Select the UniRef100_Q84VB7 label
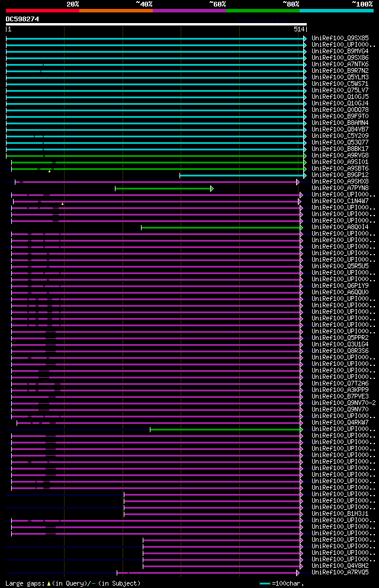This screenshot has height=588, width=379. click(x=340, y=129)
